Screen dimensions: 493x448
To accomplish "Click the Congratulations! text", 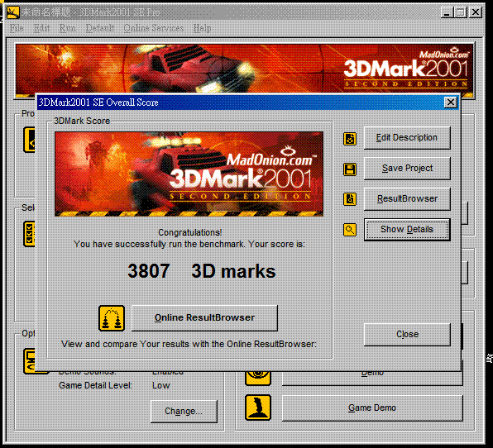I will click(190, 232).
